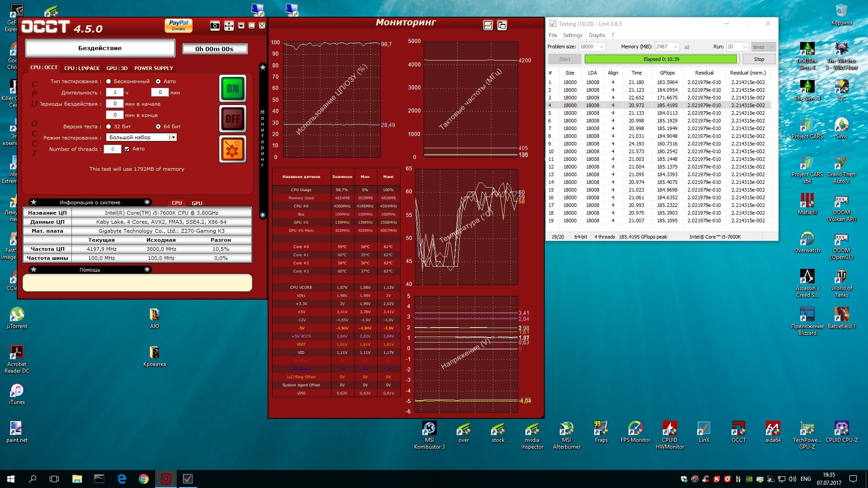Click the duration hours input field
This screenshot has width=868, height=488.
tap(115, 92)
